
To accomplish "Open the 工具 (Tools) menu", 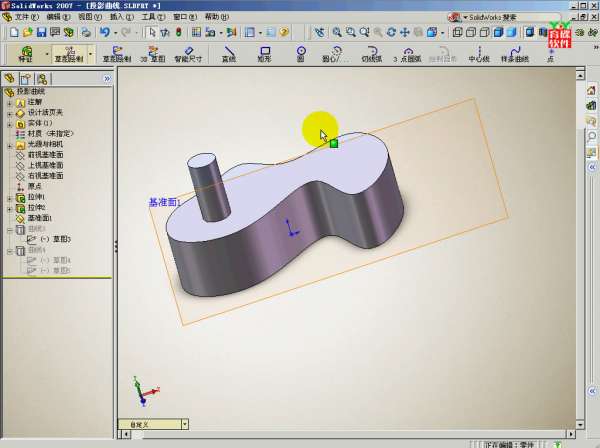I will (149, 17).
